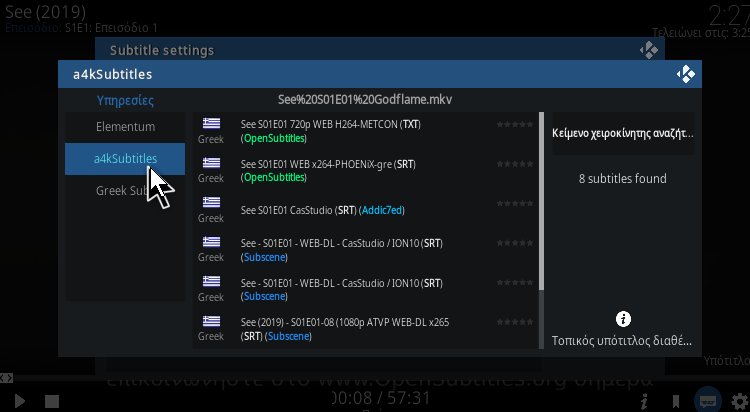Click the Subtitle settings dialog title

pyautogui.click(x=162, y=51)
